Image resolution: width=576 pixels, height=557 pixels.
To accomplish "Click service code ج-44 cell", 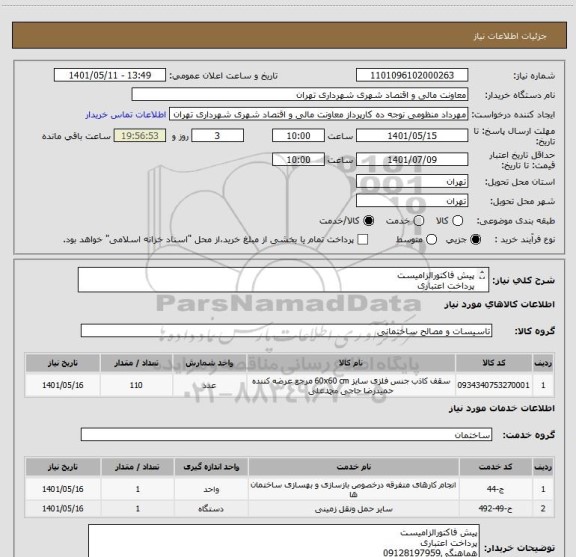I will click(x=495, y=489).
